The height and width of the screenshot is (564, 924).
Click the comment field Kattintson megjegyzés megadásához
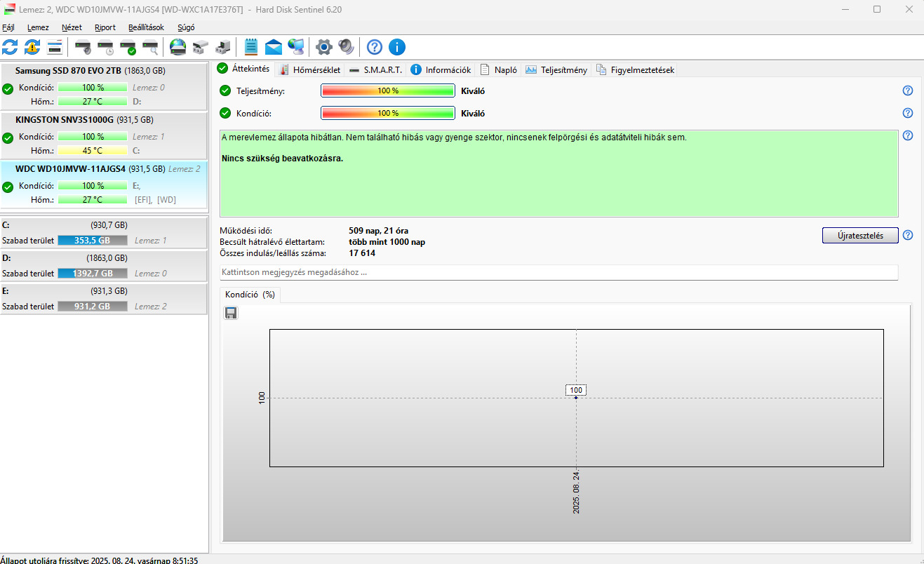tap(558, 272)
